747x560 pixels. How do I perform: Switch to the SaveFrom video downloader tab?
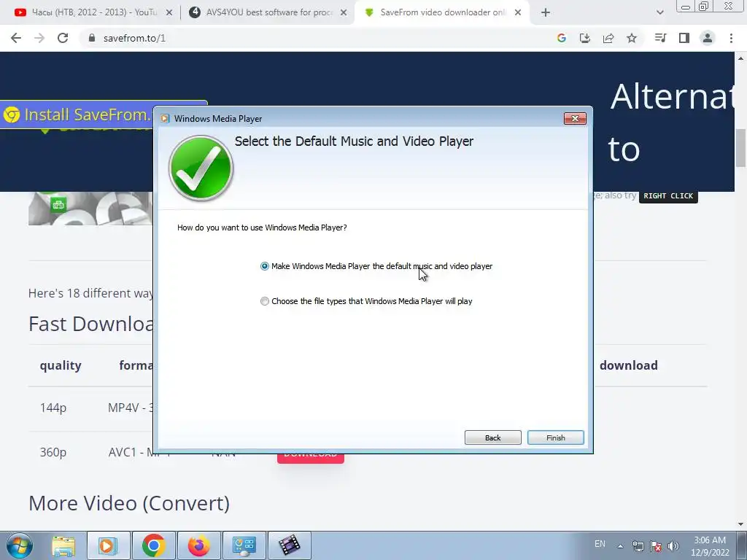[441, 12]
